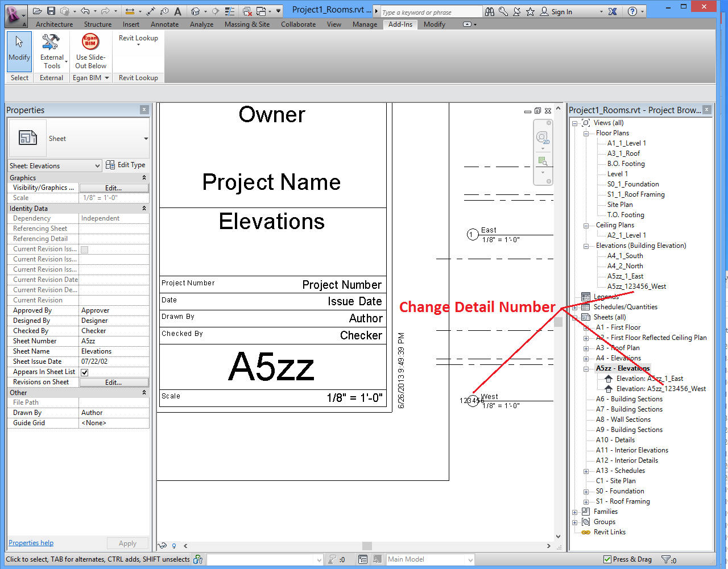Screen dimensions: 728x569
Task: Select A5zz_123456_West in Elevations tree
Action: tap(636, 286)
